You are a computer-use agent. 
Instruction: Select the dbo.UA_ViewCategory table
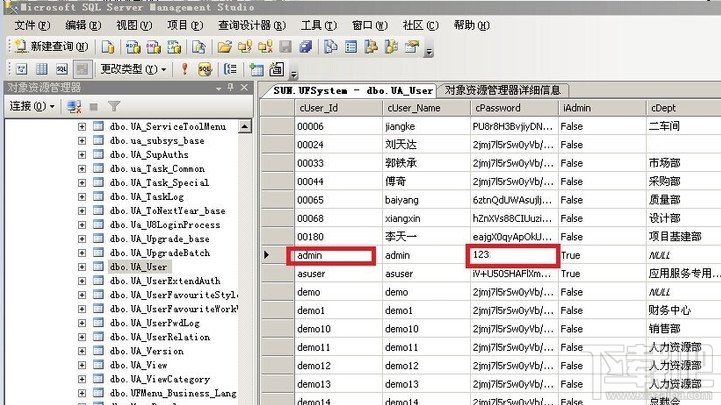pos(160,379)
